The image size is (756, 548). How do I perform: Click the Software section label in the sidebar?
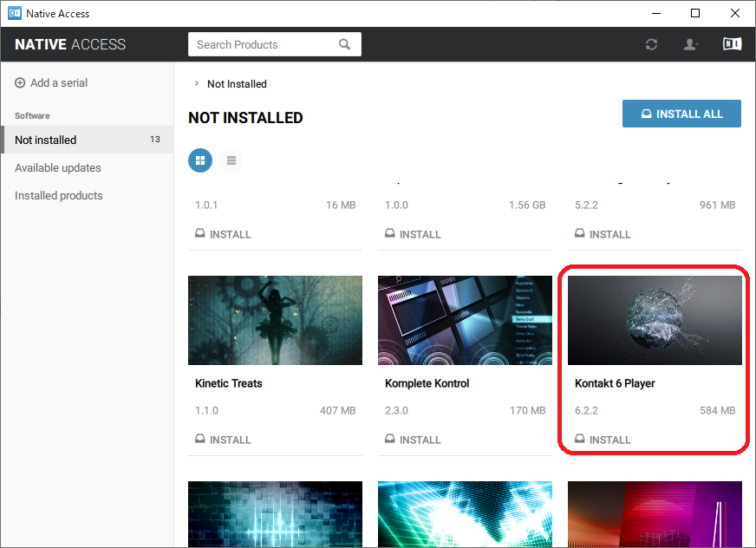click(32, 116)
